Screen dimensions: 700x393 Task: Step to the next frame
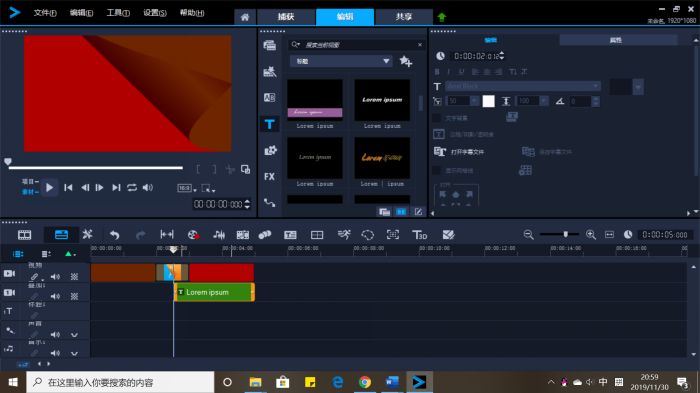point(100,188)
